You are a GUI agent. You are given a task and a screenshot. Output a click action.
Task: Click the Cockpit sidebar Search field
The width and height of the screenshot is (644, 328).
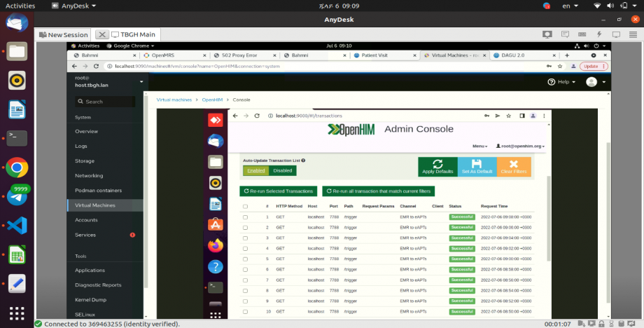(108, 102)
